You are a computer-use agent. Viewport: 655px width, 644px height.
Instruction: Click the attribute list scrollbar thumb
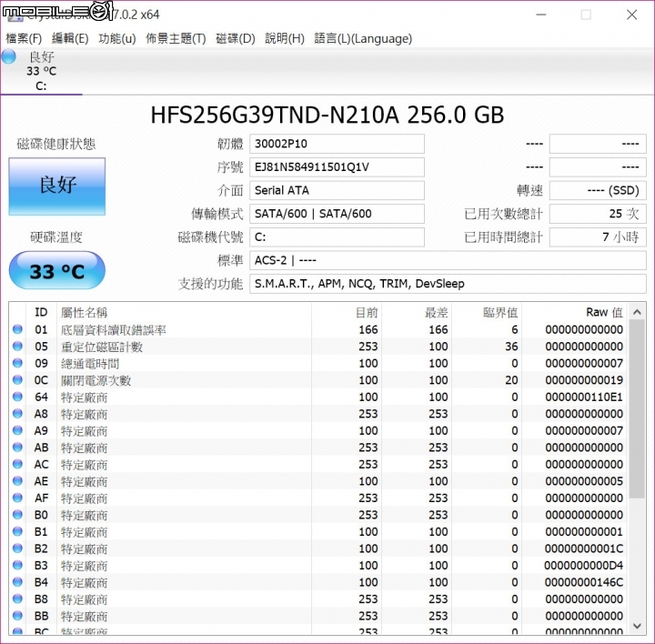[637, 408]
